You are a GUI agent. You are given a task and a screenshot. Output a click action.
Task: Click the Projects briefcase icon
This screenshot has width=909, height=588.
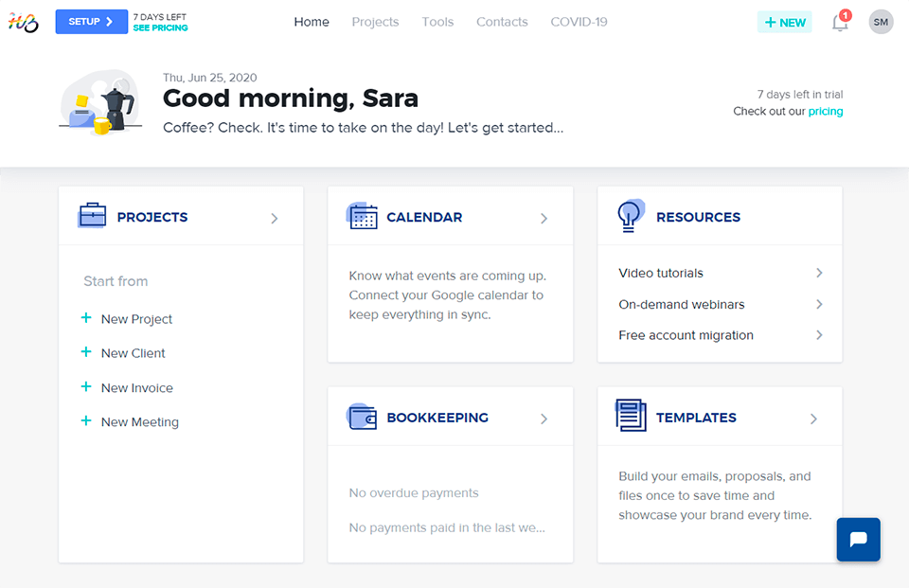[x=92, y=217]
